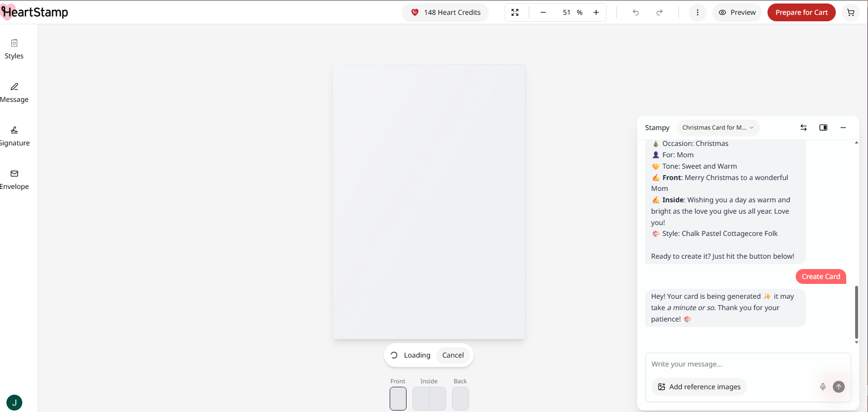Click the zoom percentage value 51

(566, 12)
